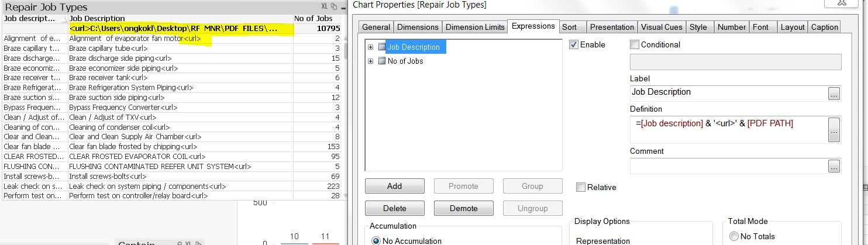Click the Job Description expression table icon
Image resolution: width=868 pixels, height=245 pixels.
381,47
